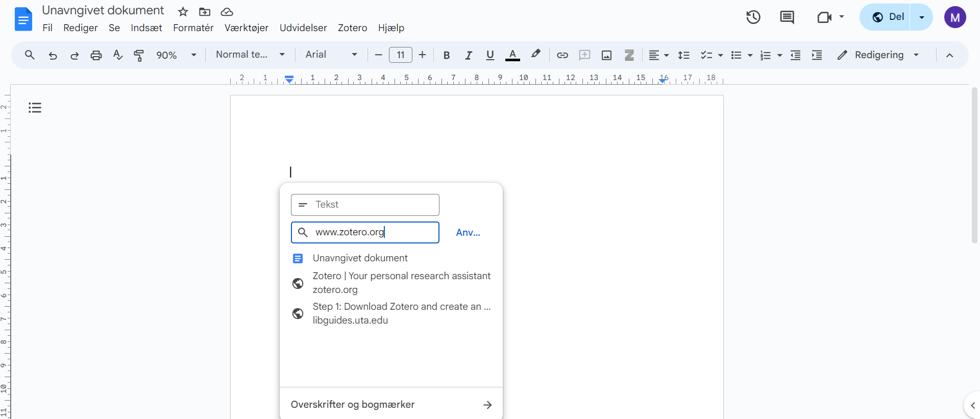Open version history clock icon
Screen dimensions: 980x419
(753, 17)
